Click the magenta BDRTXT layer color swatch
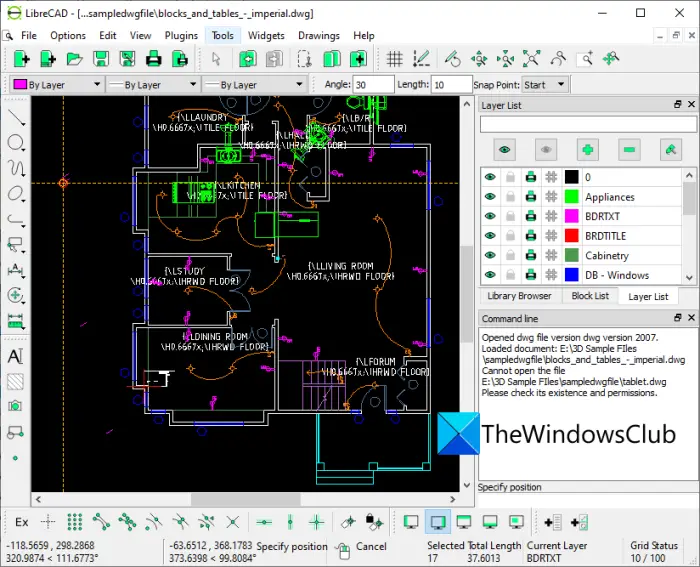The image size is (700, 567). point(571,217)
